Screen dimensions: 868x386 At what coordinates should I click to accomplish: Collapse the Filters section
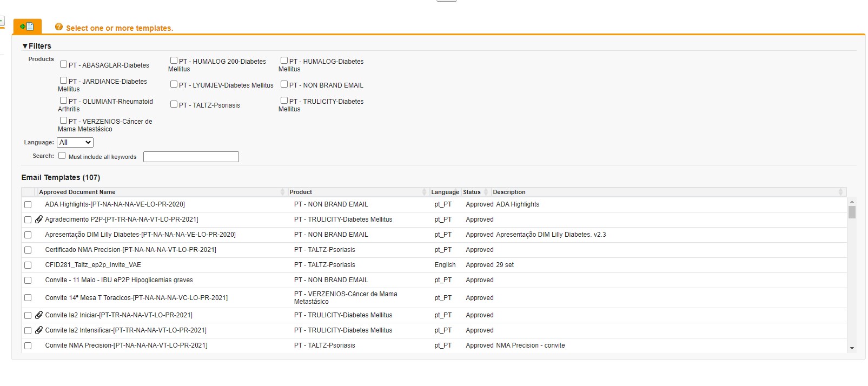[x=25, y=46]
